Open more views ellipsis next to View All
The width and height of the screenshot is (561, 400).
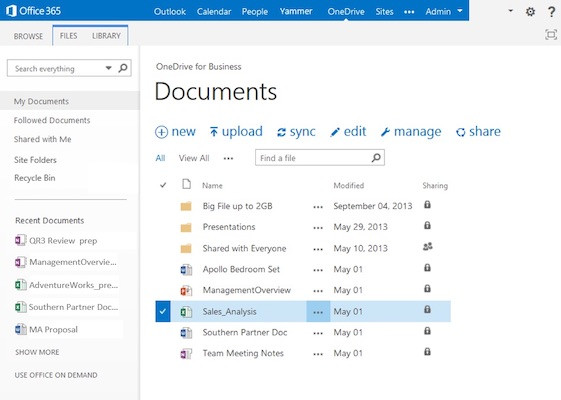coord(228,158)
